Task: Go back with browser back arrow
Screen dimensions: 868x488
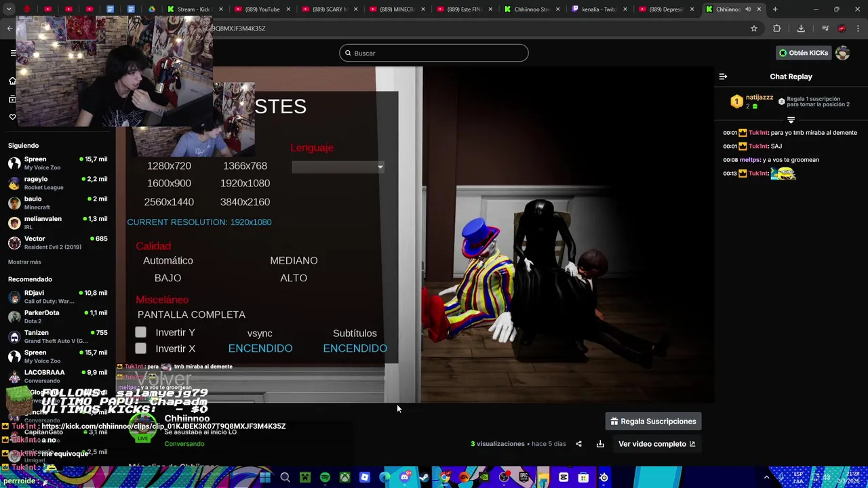Action: 9,28
